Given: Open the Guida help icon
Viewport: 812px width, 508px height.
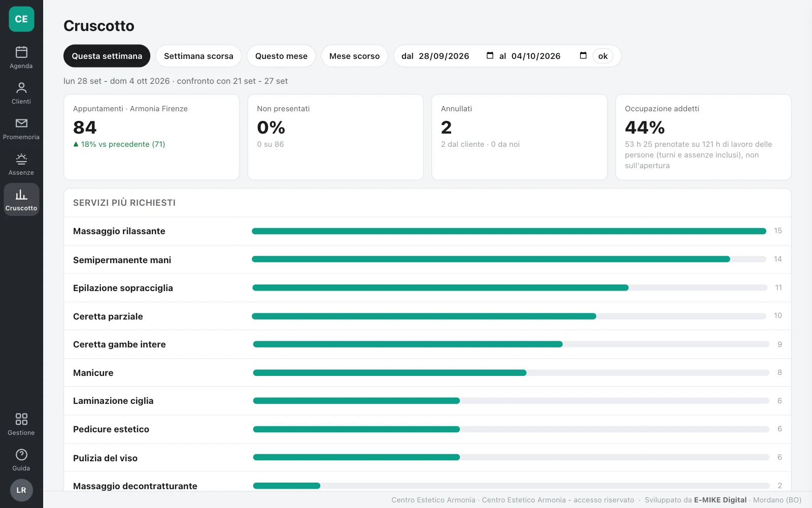Looking at the screenshot, I should pyautogui.click(x=21, y=455).
